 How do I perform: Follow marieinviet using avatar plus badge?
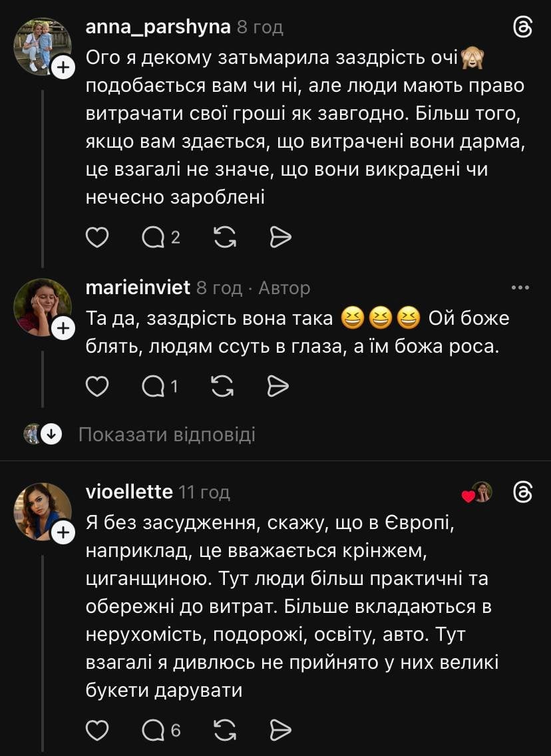[62, 328]
